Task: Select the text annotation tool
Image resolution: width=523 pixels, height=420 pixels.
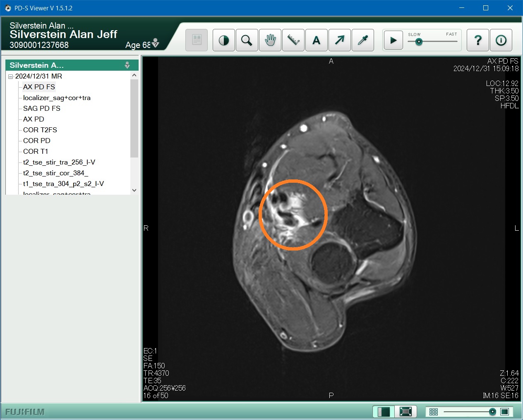Action: pos(317,40)
